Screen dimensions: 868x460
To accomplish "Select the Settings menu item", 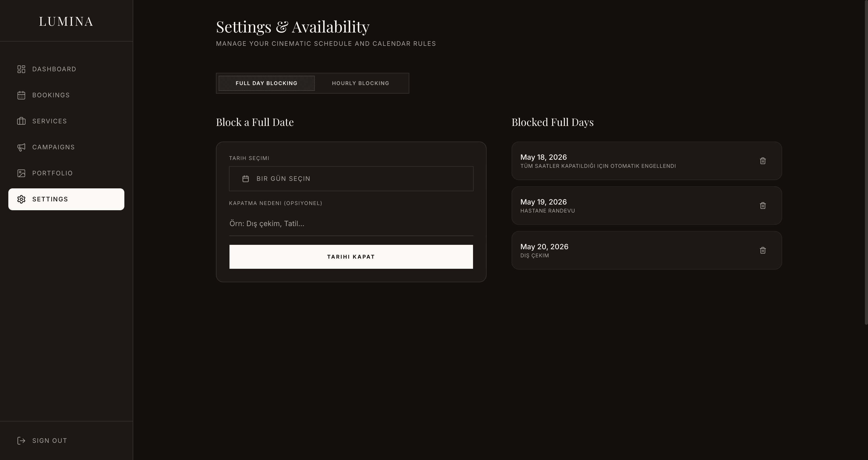I will point(66,199).
